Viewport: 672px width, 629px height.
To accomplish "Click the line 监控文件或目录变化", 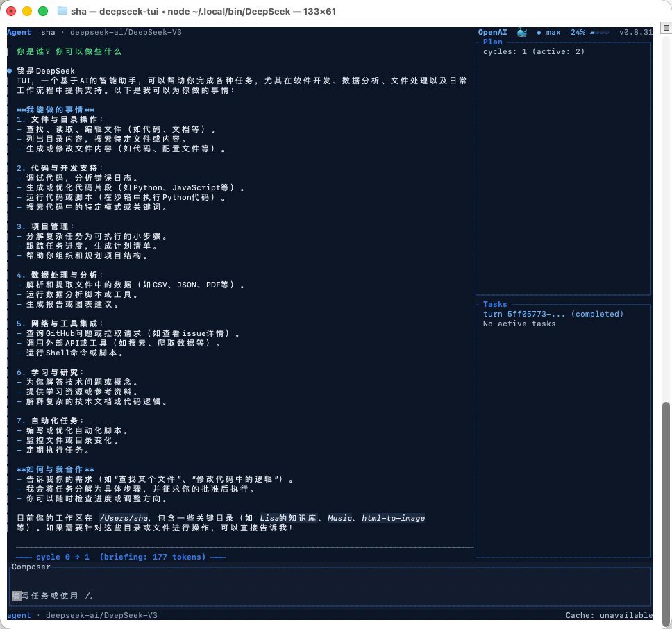I will click(x=68, y=440).
